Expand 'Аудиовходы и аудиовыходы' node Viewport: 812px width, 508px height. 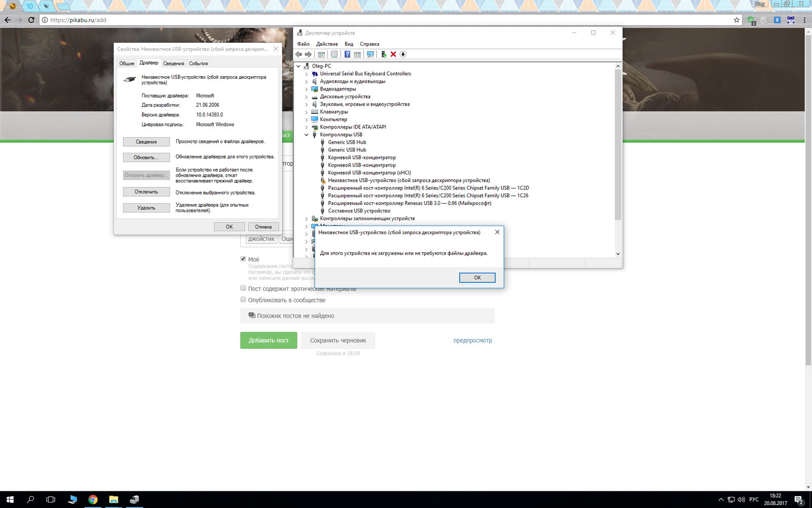click(307, 81)
